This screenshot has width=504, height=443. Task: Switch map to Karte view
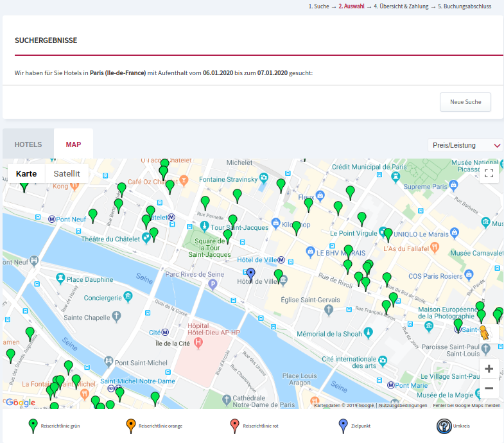click(x=26, y=173)
